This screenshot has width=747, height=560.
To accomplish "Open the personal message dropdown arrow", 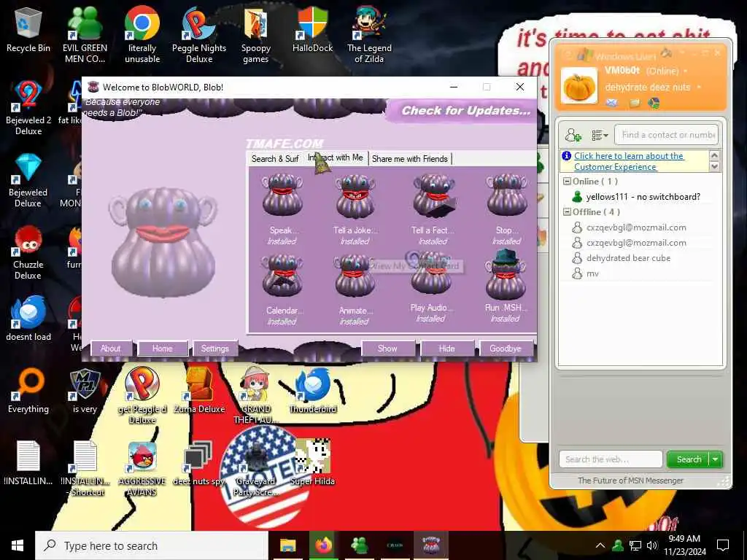I will 699,87.
